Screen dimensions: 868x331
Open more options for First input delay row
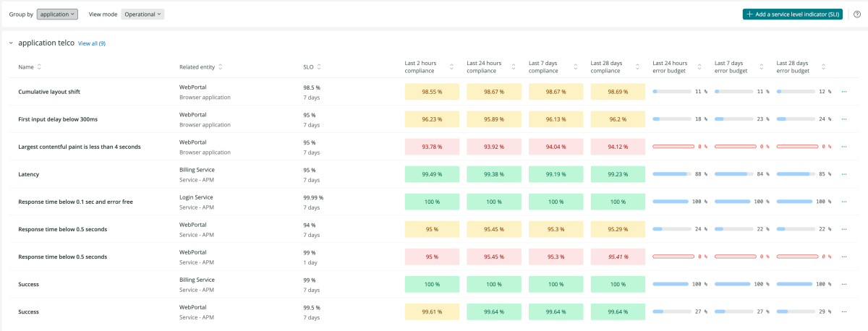[844, 119]
